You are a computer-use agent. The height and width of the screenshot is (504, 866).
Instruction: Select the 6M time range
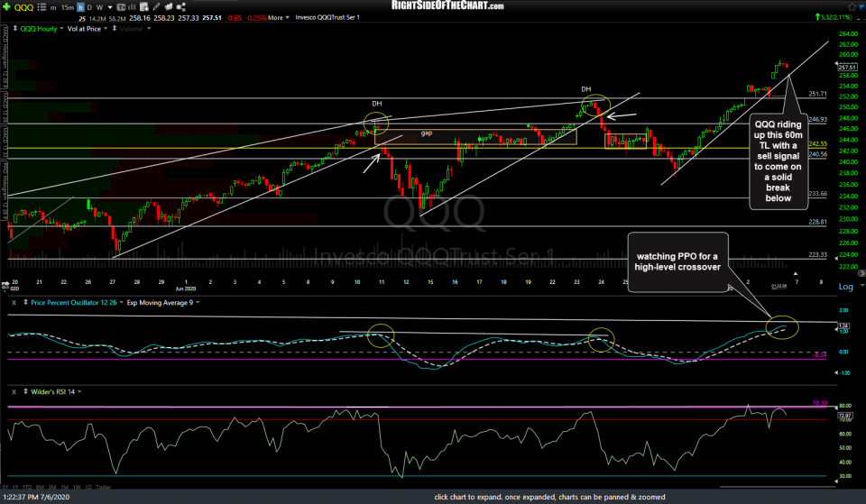pyautogui.click(x=40, y=487)
